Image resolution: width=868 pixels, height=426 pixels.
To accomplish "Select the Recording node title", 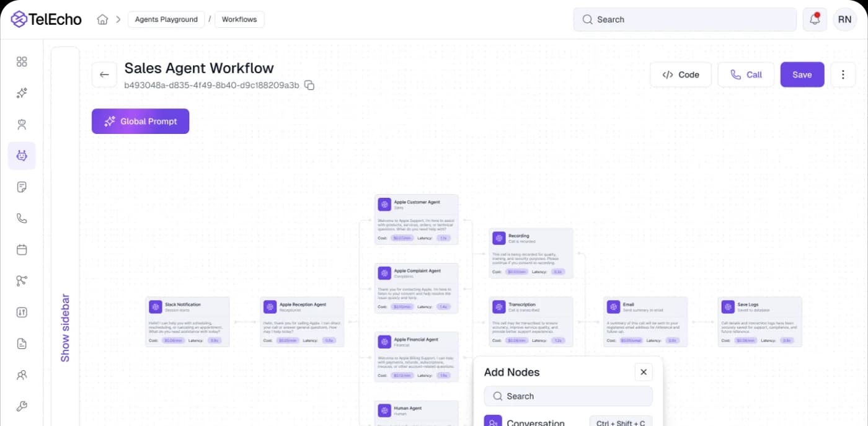I will (x=519, y=236).
